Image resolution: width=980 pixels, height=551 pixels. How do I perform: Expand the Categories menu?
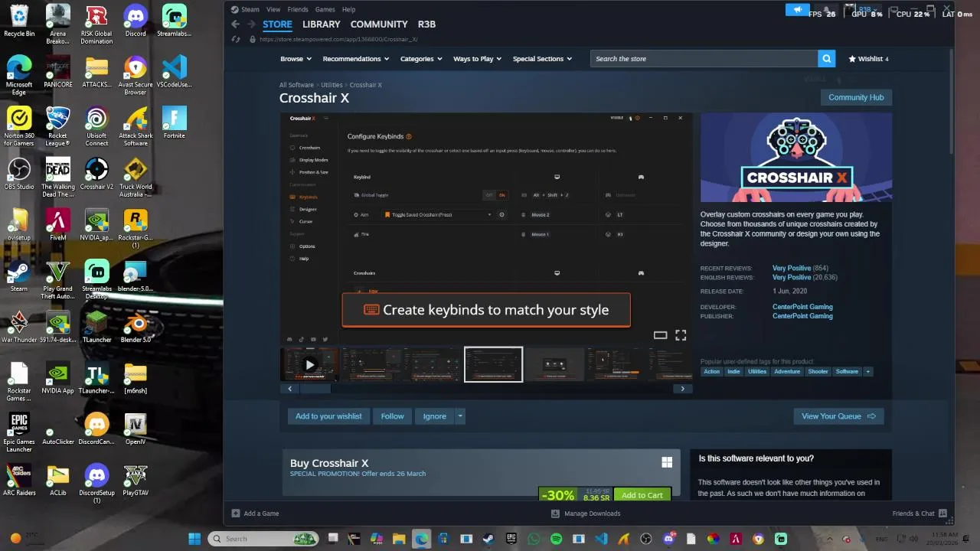click(421, 59)
